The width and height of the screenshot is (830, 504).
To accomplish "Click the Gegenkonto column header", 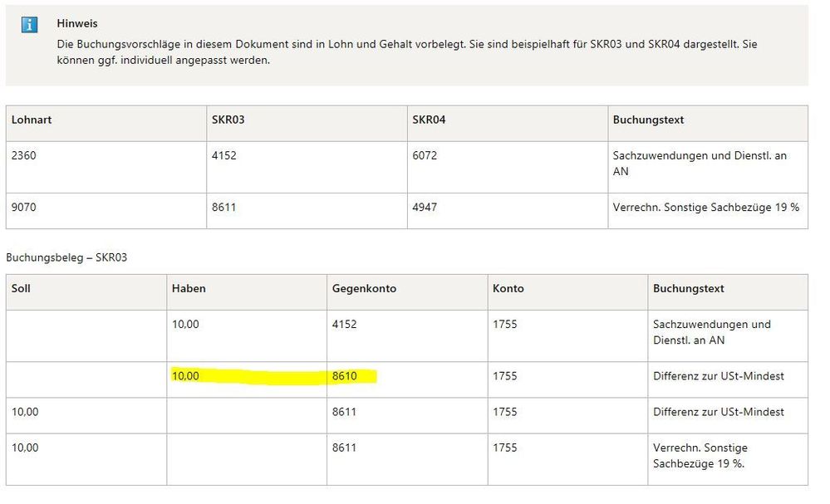I will click(x=364, y=289).
